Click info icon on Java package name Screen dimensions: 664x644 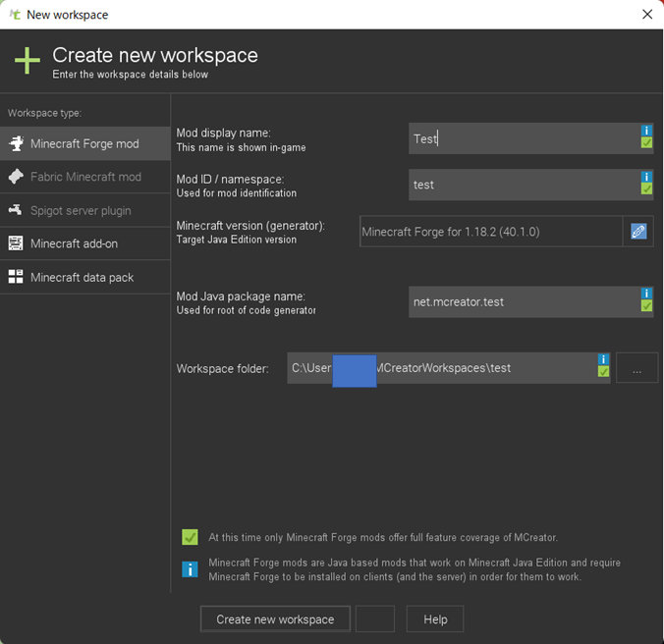pos(646,294)
